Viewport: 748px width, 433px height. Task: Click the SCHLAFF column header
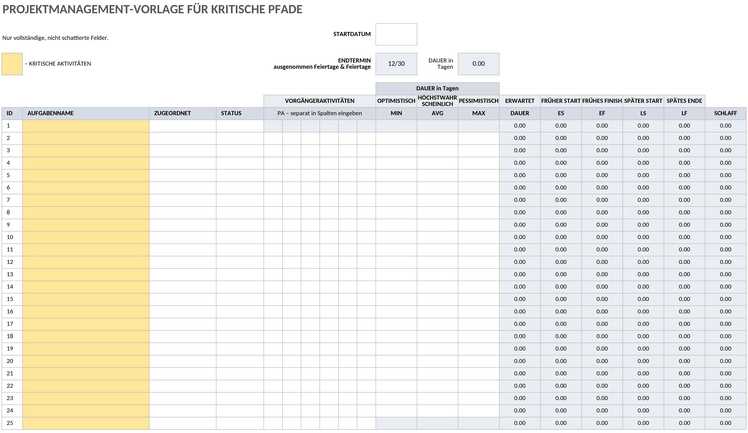coord(726,113)
